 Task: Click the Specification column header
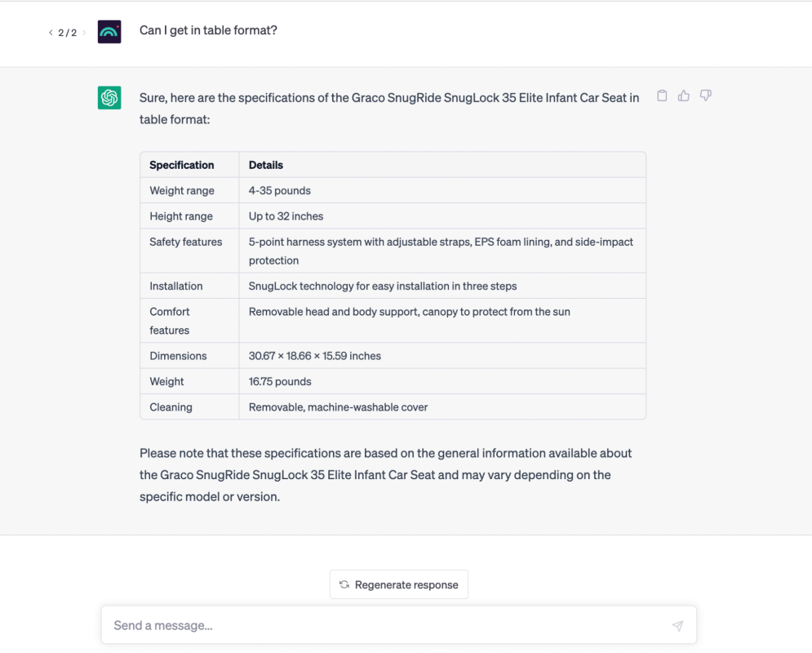point(182,165)
